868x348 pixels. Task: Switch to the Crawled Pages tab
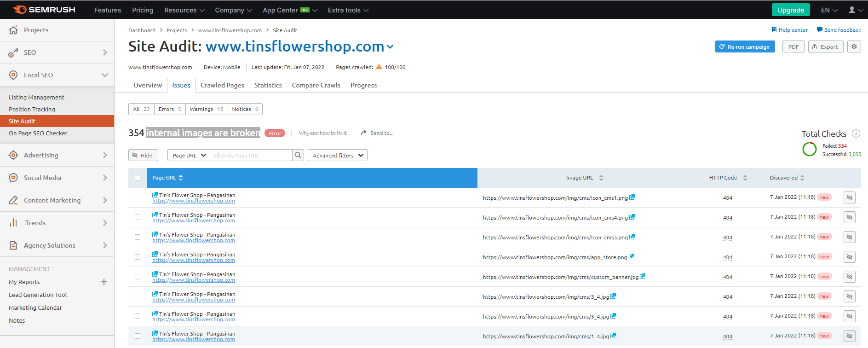coord(222,85)
